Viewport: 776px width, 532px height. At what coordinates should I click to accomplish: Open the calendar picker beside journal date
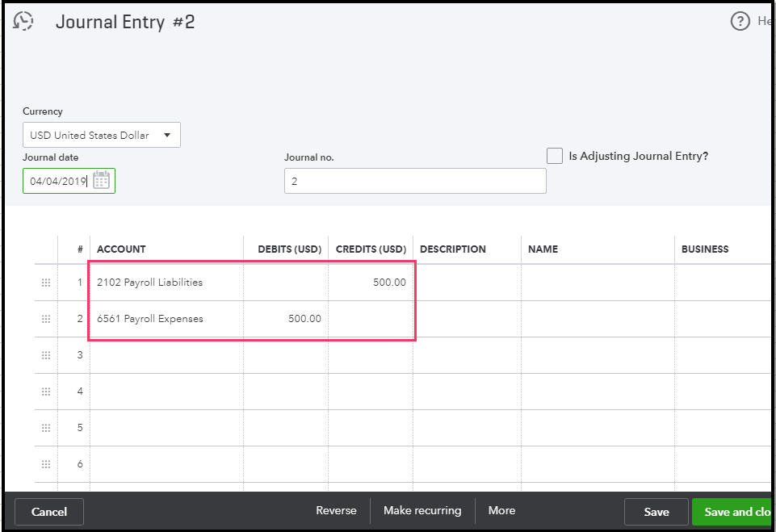coord(102,180)
